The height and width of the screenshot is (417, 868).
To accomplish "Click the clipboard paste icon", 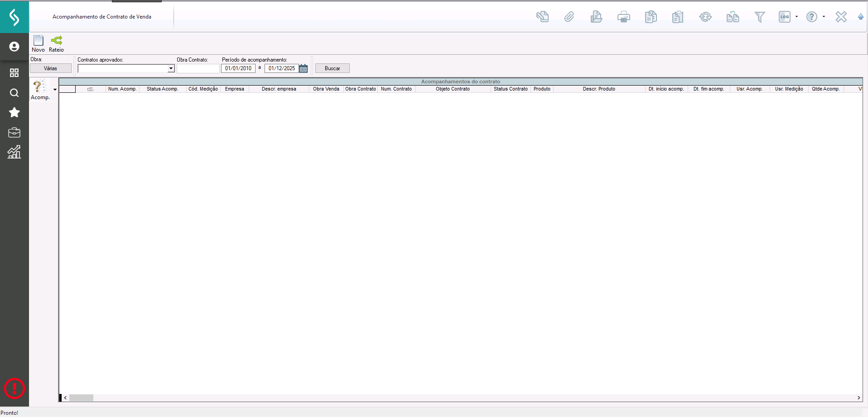I will coord(678,17).
